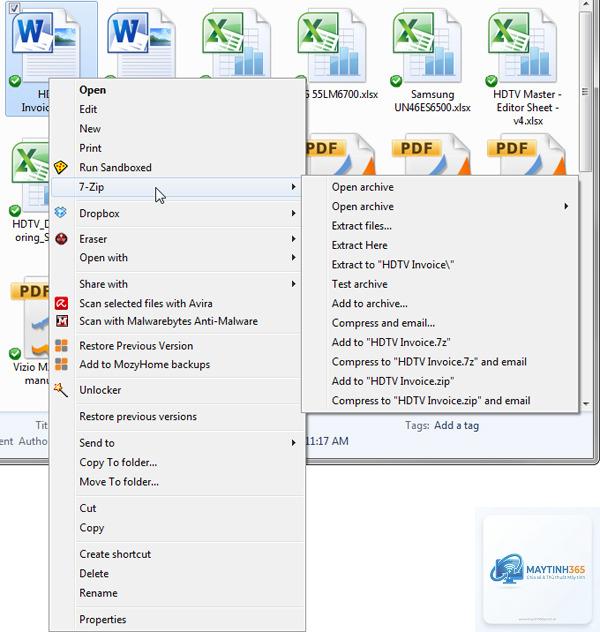Select the PDF icon below HDTV Master Editor Sheet
Screen dimensions: 600x632
526,155
